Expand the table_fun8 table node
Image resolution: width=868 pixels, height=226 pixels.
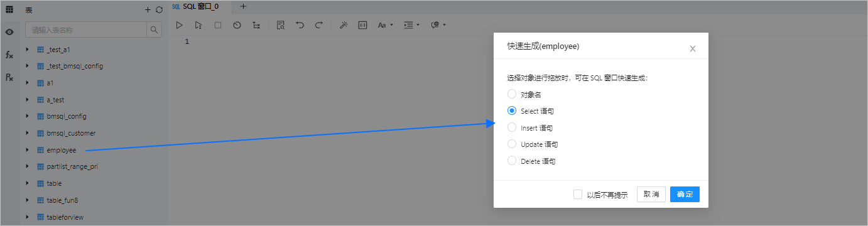(27, 200)
